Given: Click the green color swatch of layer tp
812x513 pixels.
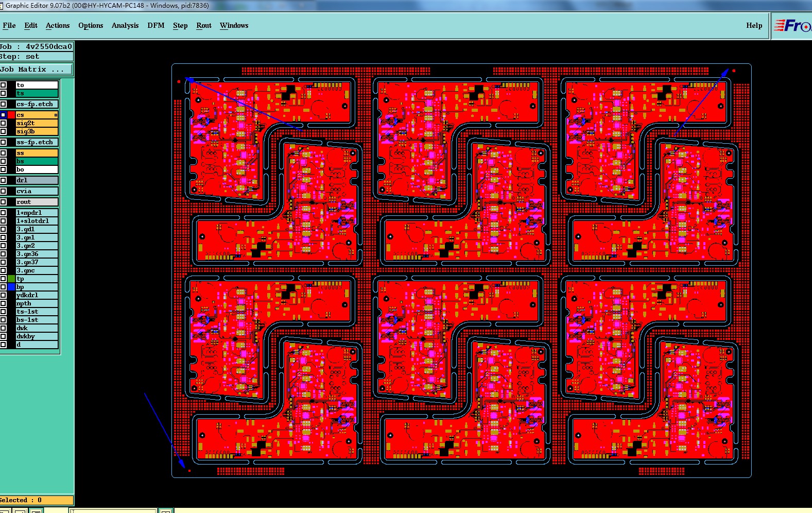Looking at the screenshot, I should pos(11,279).
